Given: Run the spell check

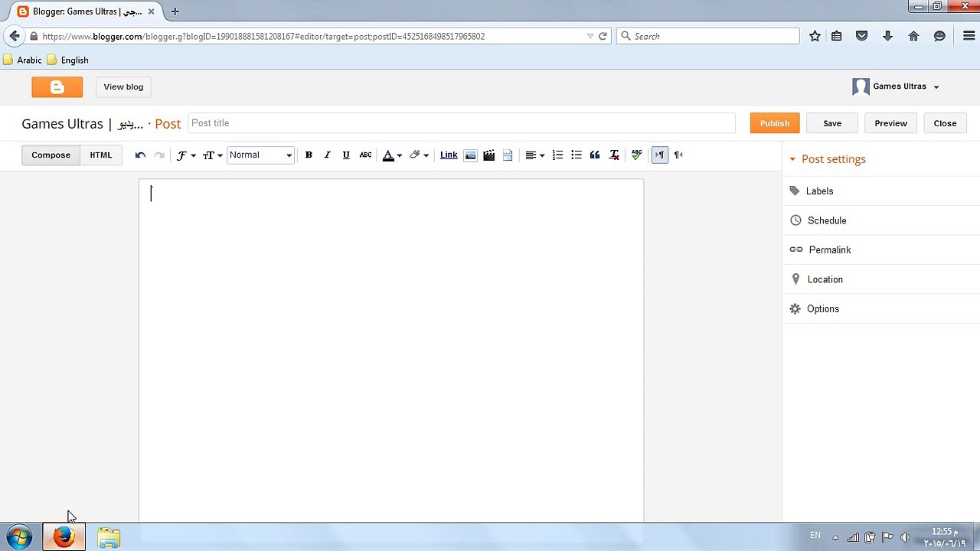Looking at the screenshot, I should click(x=636, y=155).
